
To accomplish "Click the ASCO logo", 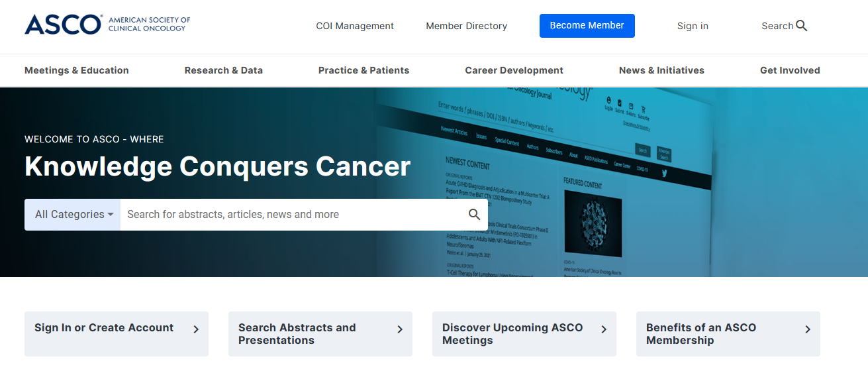I will pyautogui.click(x=107, y=25).
